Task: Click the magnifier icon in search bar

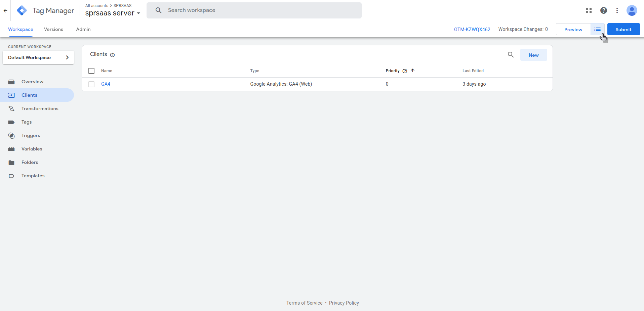Action: (159, 10)
